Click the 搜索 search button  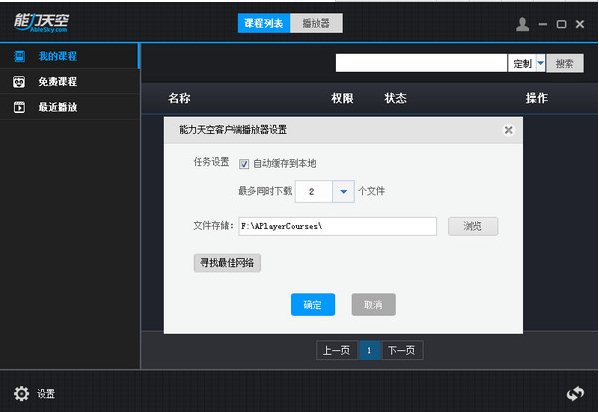[565, 63]
